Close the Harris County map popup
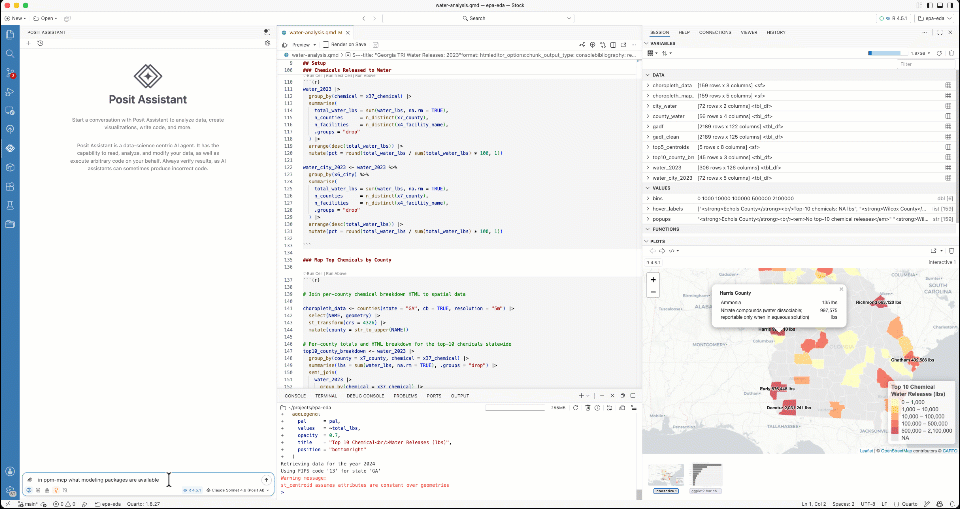 [841, 288]
